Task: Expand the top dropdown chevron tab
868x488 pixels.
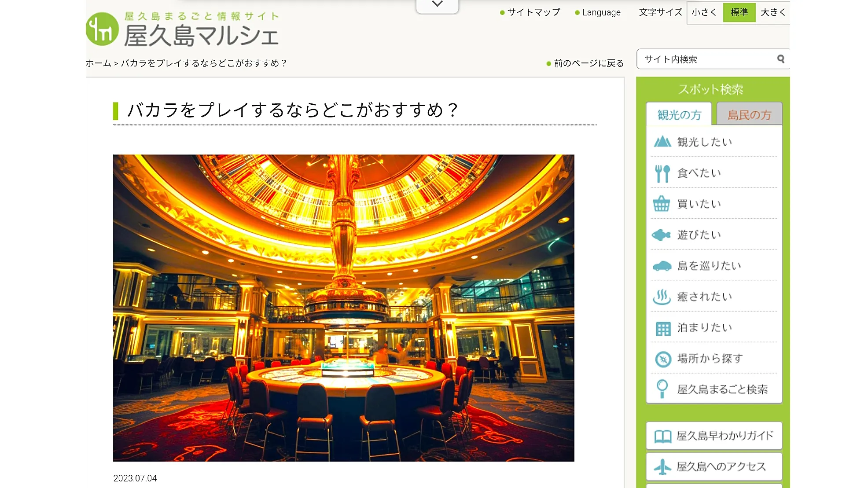Action: [437, 5]
